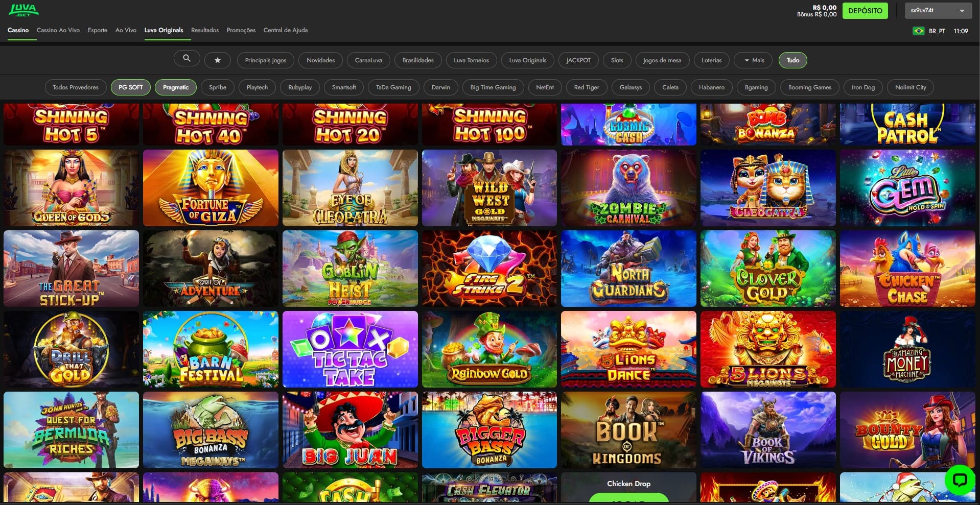Toggle the Red Tiger provider filter

587,87
